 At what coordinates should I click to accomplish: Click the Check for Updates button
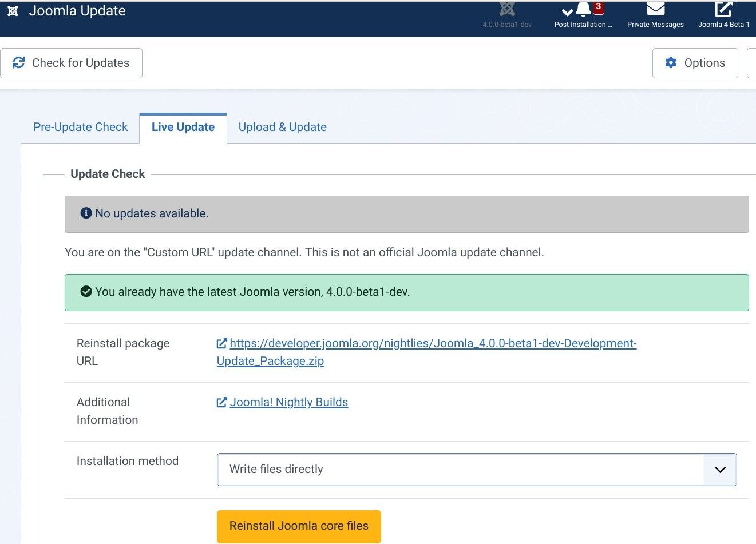pos(71,63)
